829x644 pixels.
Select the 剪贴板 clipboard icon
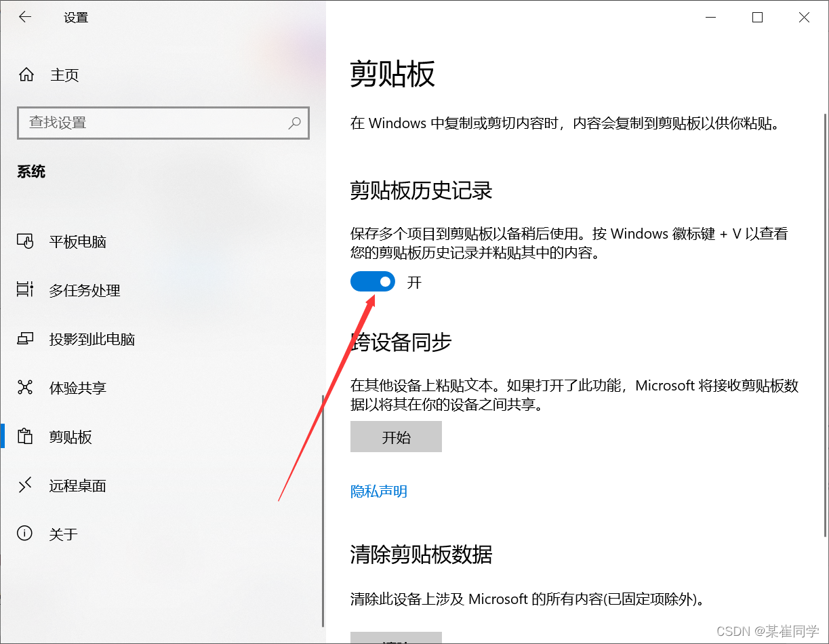(x=25, y=436)
